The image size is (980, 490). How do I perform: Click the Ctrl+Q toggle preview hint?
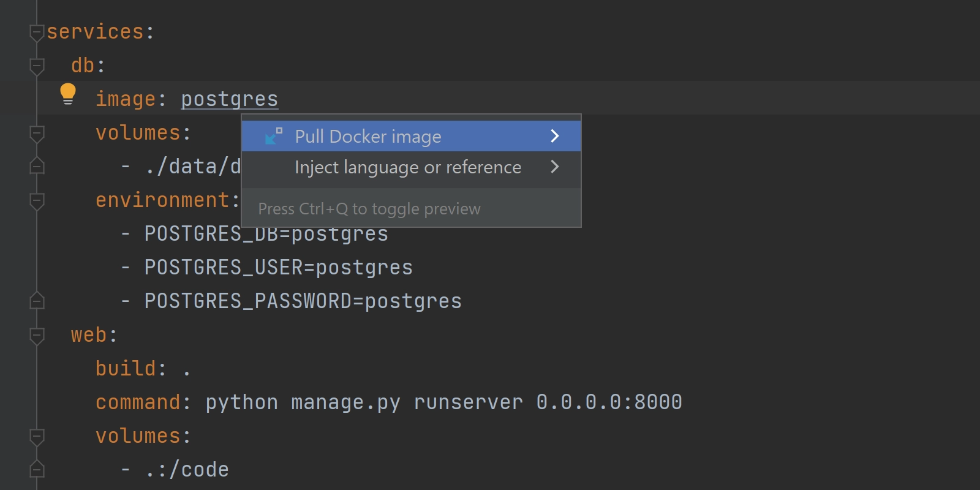click(369, 209)
